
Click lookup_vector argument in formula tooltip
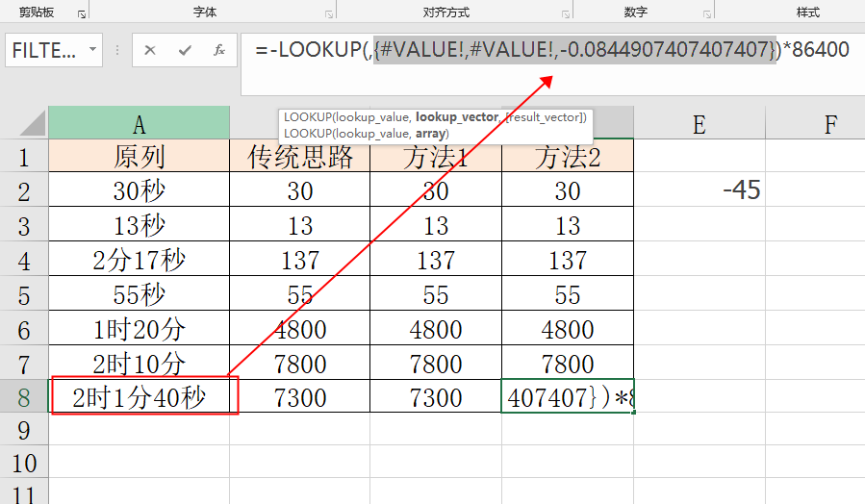pyautogui.click(x=457, y=117)
